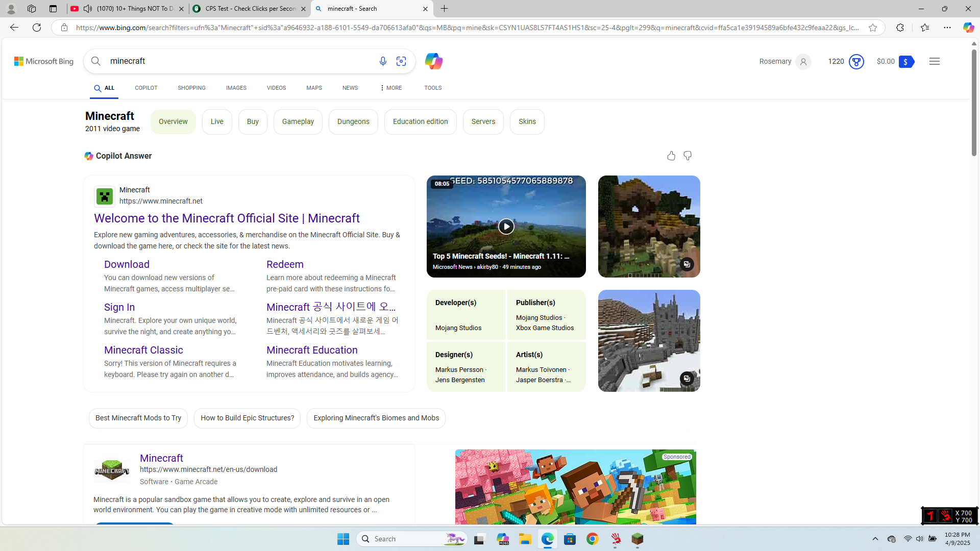Open the Download sublink
This screenshot has height=551, width=980.
pos(127,264)
